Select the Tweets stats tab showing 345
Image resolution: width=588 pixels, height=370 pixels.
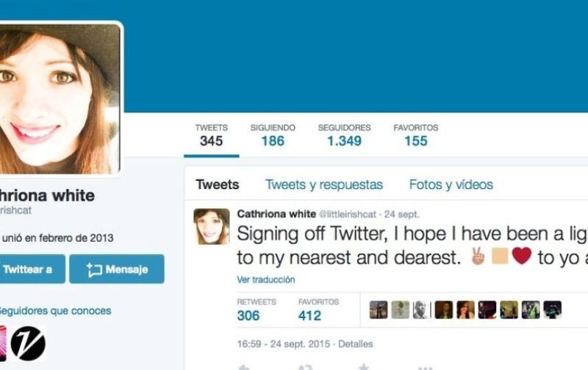click(x=211, y=135)
